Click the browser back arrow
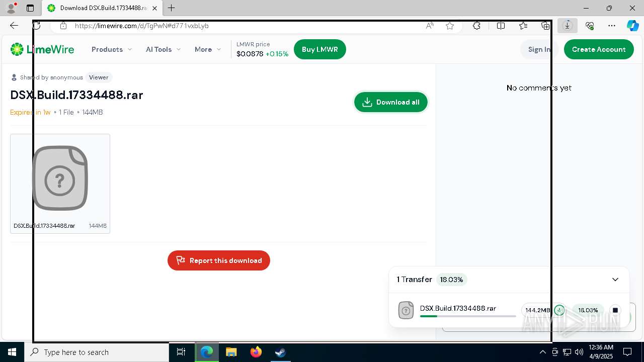 (x=14, y=26)
